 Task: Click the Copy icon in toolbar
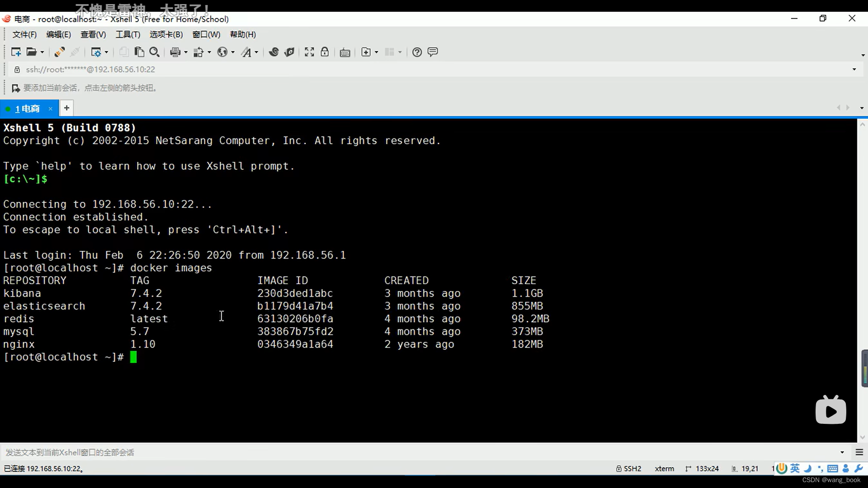(x=123, y=52)
